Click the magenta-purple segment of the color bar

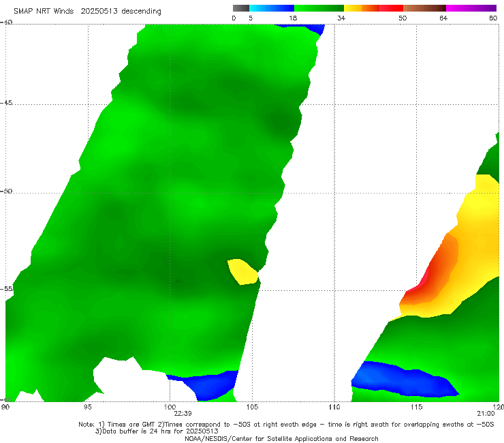[x=471, y=8]
